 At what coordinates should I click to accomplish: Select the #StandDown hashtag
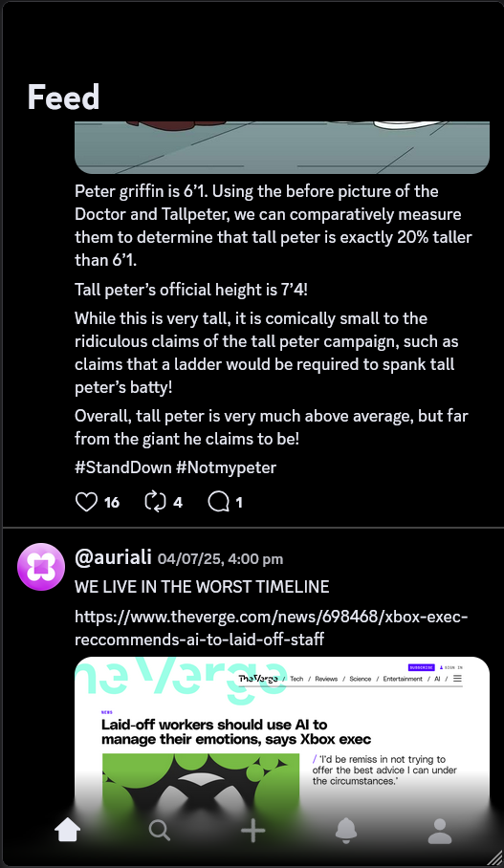123,467
